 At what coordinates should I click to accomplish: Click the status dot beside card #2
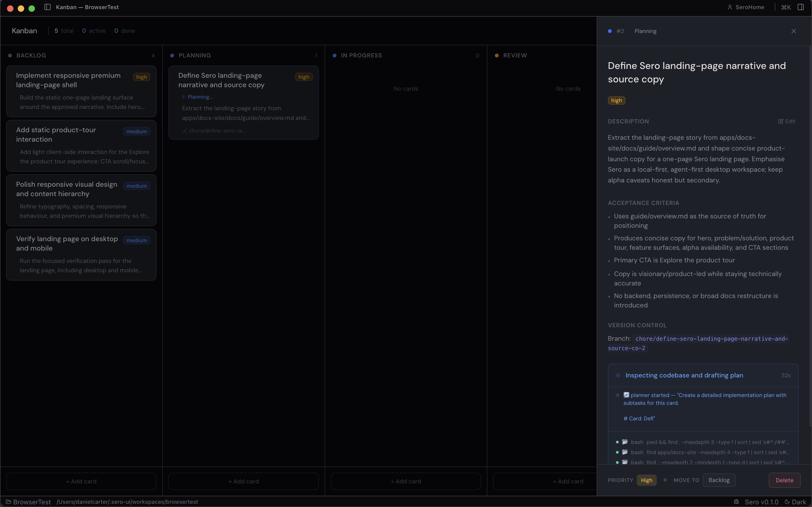pos(610,31)
